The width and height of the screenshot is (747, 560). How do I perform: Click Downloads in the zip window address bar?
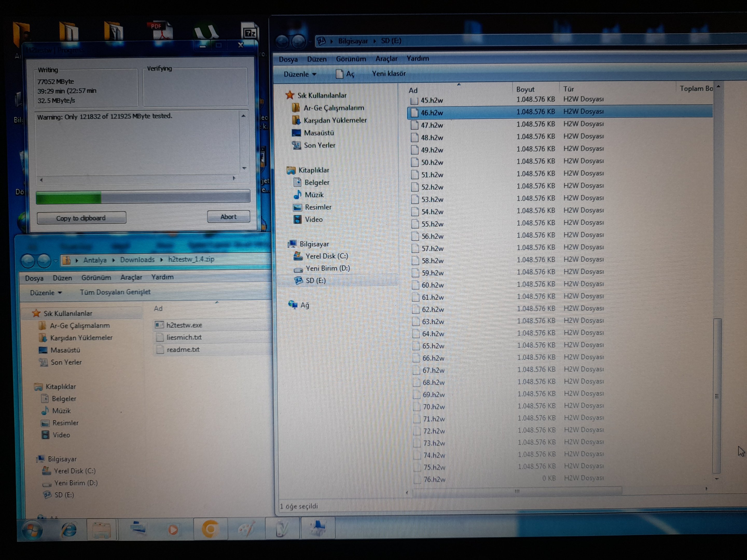137,260
